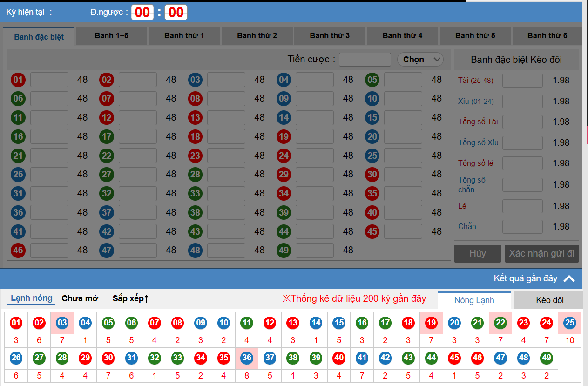Select the Kèo đôi statistics tab
Image resolution: width=588 pixels, height=386 pixels.
549,300
